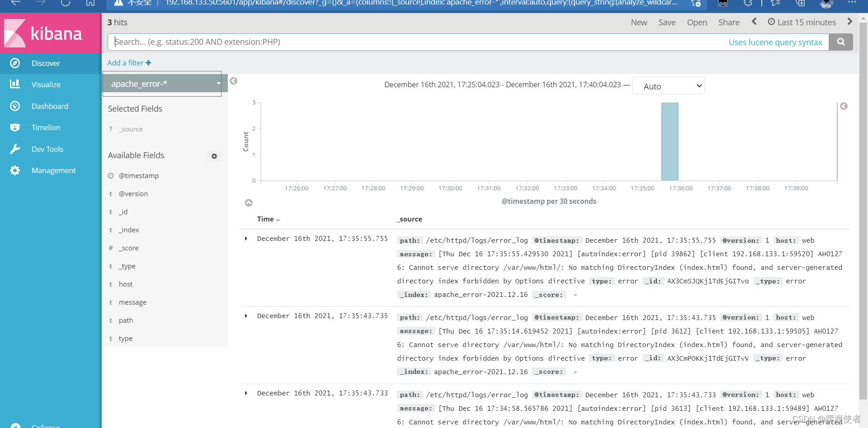The image size is (868, 428).
Task: Click the "@timestamp per 30 seconds" axis label
Action: click(x=549, y=202)
